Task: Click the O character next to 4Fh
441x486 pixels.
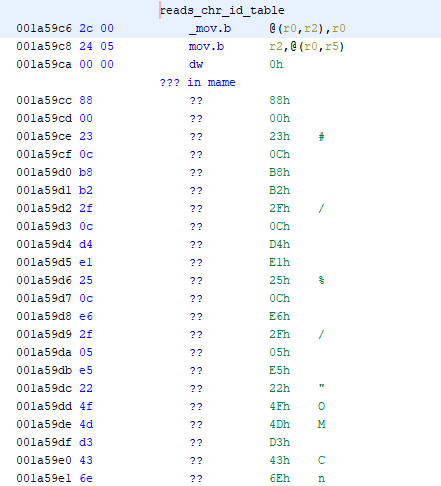Action: [321, 407]
